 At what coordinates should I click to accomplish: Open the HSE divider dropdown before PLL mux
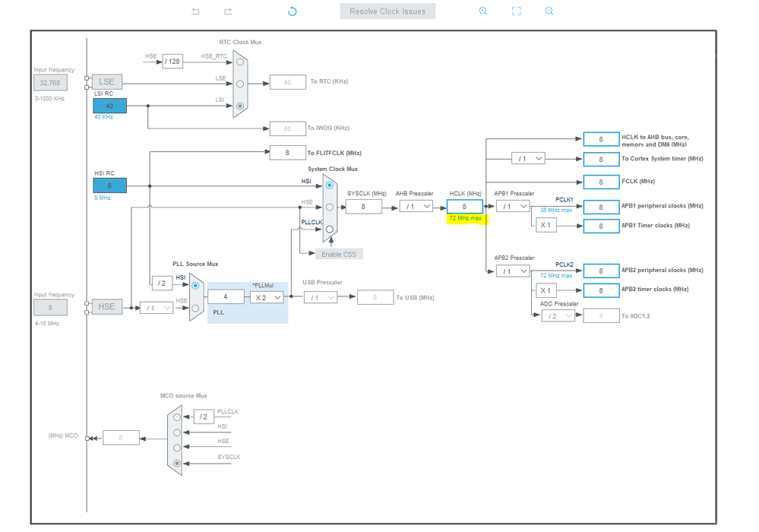click(x=157, y=308)
